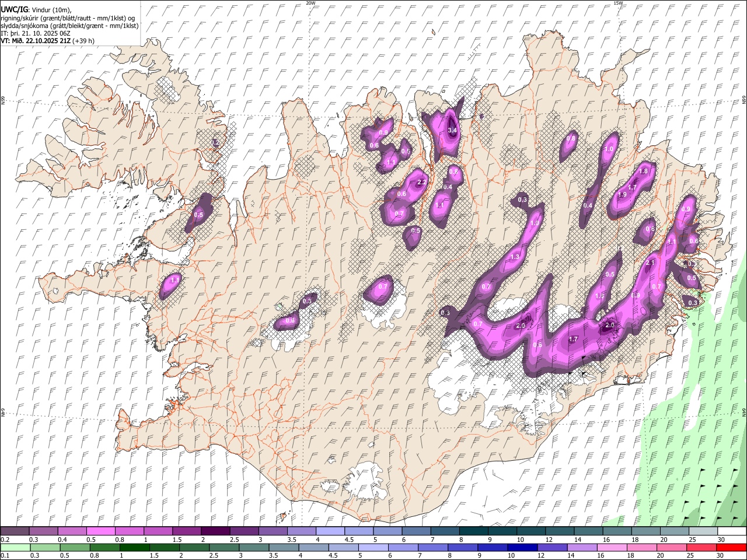The height and width of the screenshot is (560, 747).
Task: Click the "2.0" snowfall value on the map
Action: click(521, 325)
